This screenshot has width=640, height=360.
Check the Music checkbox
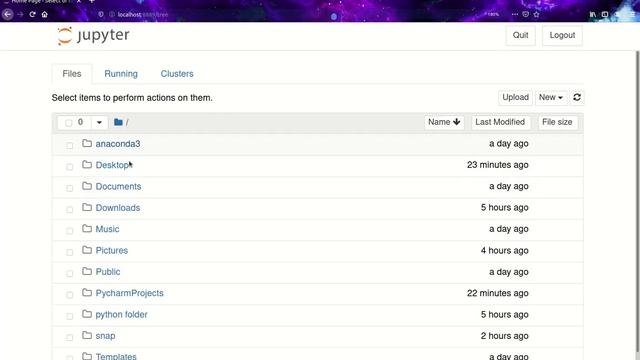tap(69, 231)
